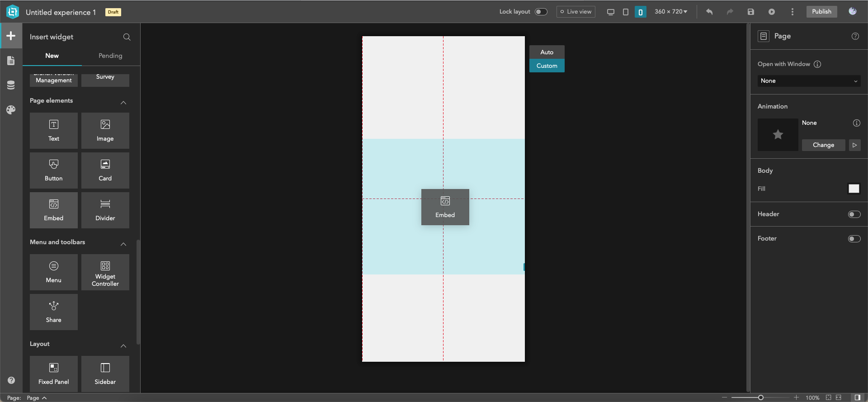This screenshot has width=868, height=402.
Task: Open the Help question mark icon
Action: [11, 380]
